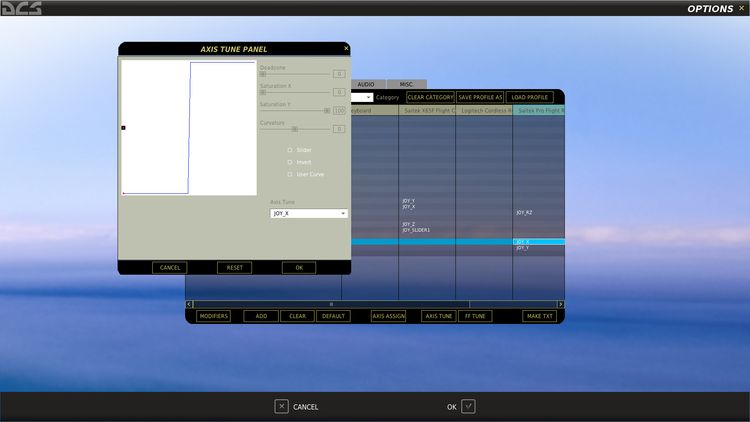The height and width of the screenshot is (422, 750).
Task: Switch to the MISC. tab
Action: coord(406,84)
